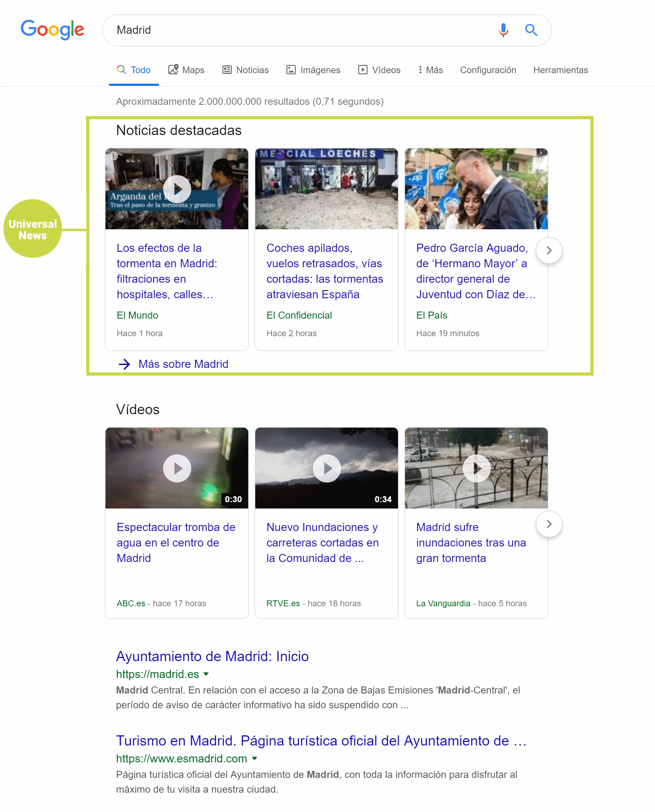Click the ABC.es source label

click(131, 603)
